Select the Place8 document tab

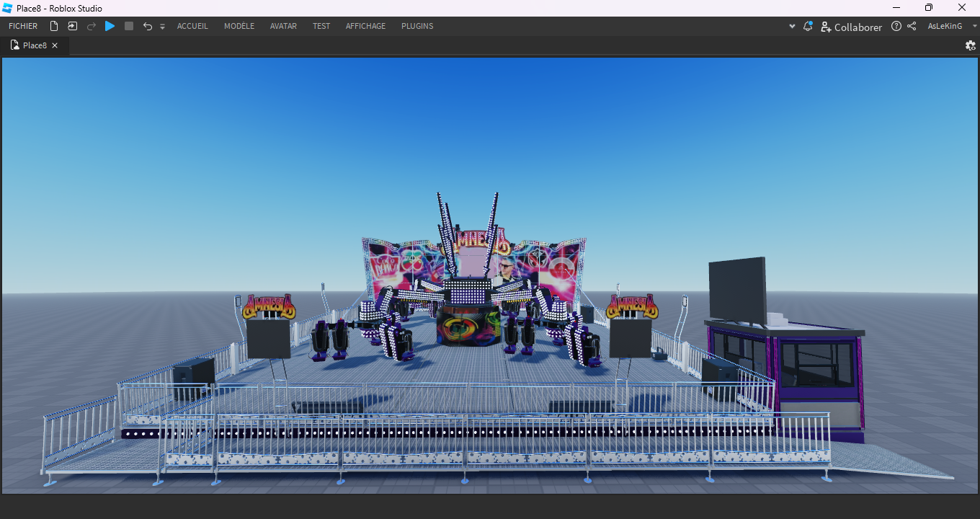pyautogui.click(x=35, y=45)
